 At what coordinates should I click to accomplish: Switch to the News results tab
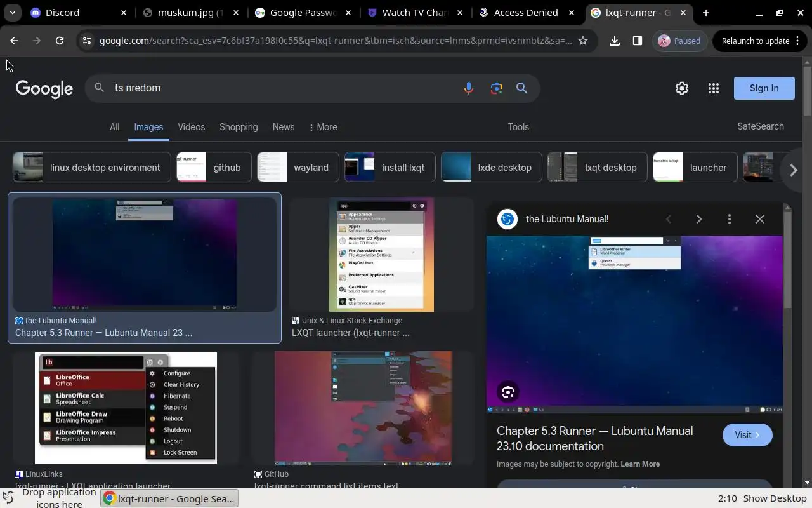(x=284, y=127)
